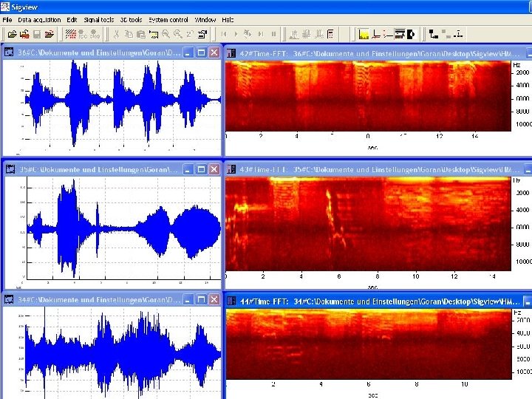This screenshot has height=399, width=532.
Task: Click the skip-to-end playback button
Action: [x=261, y=34]
